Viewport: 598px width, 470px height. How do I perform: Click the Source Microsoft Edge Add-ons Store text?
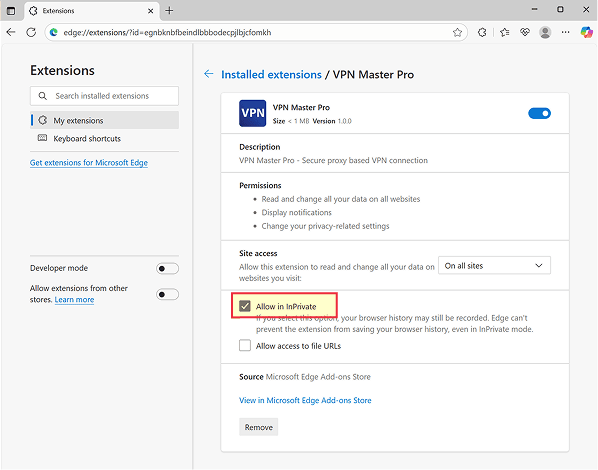point(305,377)
